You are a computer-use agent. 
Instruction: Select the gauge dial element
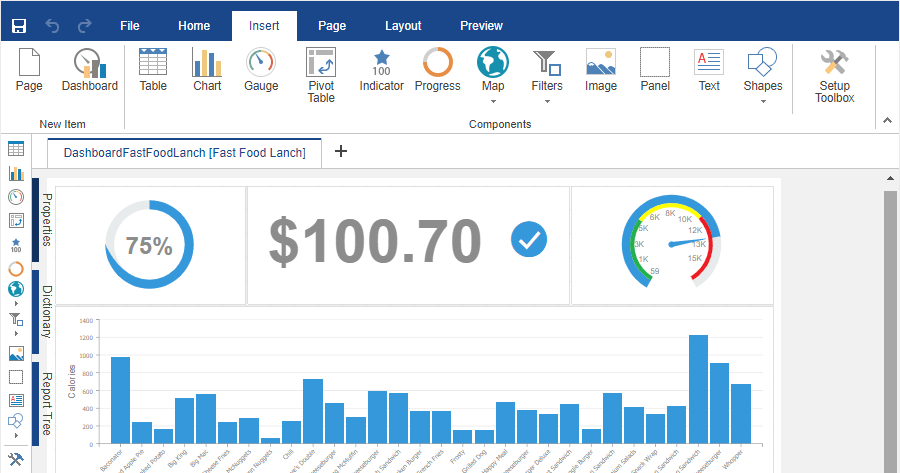(672, 242)
